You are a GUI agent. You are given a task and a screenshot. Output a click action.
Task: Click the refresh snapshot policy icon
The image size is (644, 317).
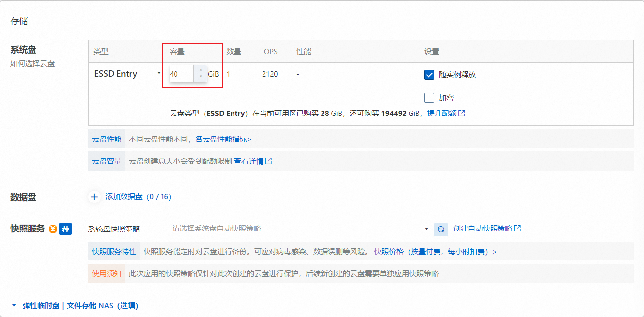pos(441,229)
